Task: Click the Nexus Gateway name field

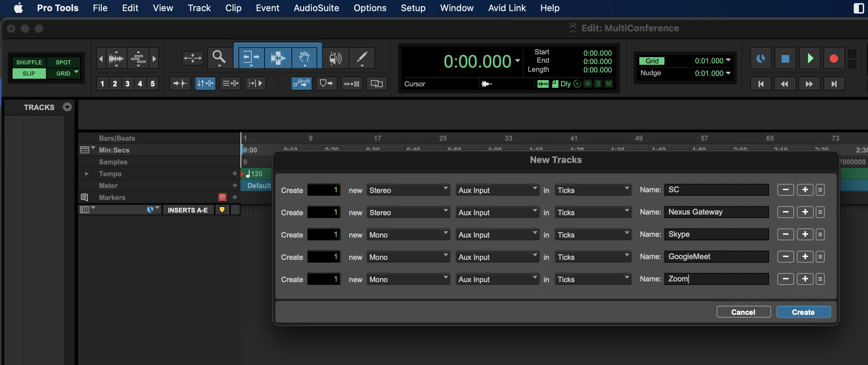Action: click(x=716, y=212)
